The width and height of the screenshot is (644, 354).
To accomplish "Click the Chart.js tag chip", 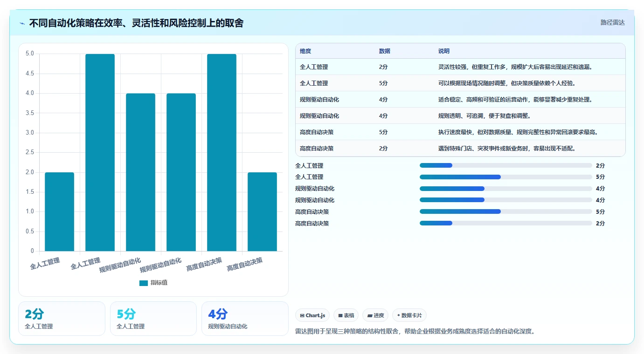I will pyautogui.click(x=312, y=315).
